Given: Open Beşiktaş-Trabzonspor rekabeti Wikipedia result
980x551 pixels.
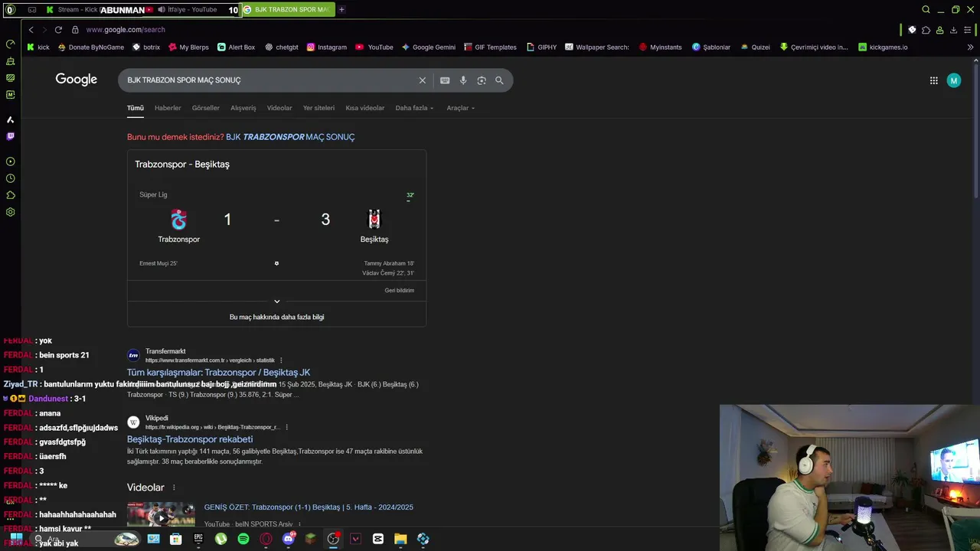Looking at the screenshot, I should click(190, 439).
